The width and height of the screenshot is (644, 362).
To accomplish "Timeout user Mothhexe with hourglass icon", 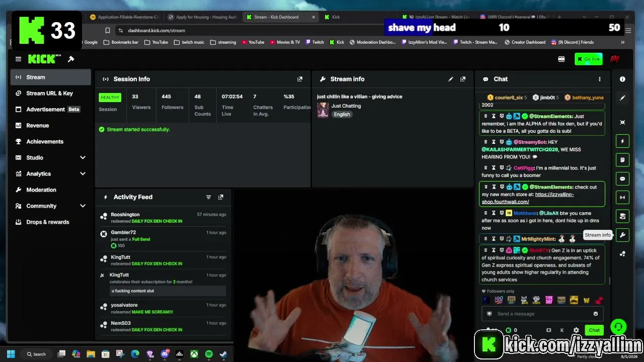I will click(494, 213).
